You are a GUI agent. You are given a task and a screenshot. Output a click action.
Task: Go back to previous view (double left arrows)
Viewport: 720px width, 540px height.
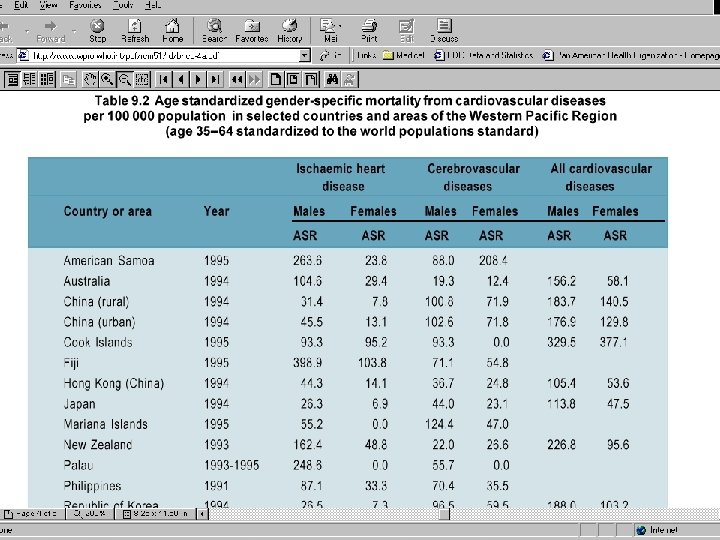(236, 79)
